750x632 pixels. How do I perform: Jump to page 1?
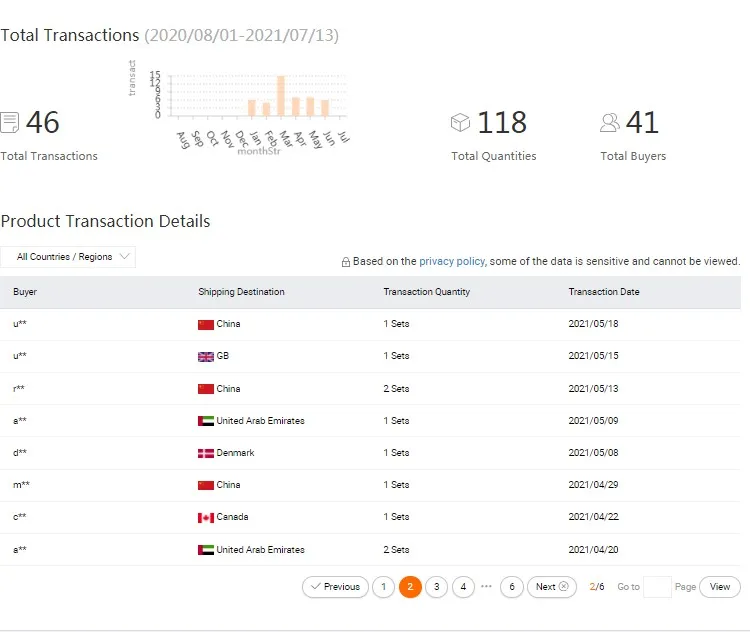point(383,587)
